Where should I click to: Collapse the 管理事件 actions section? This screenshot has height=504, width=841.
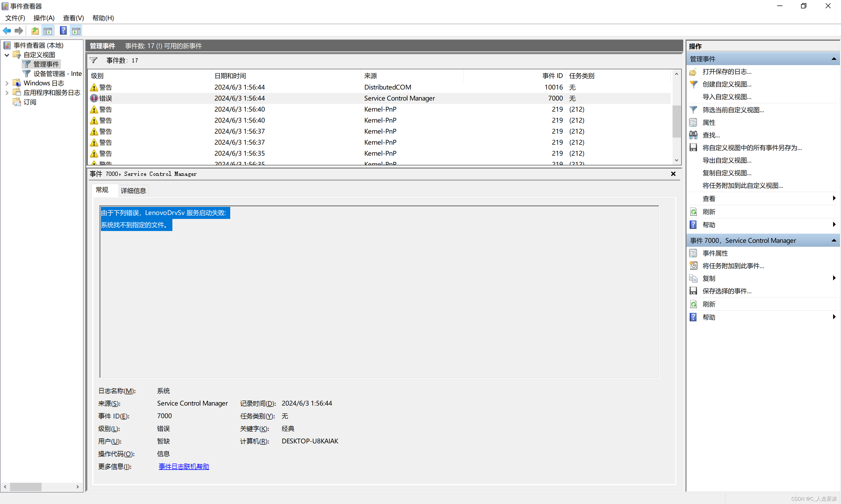[834, 59]
